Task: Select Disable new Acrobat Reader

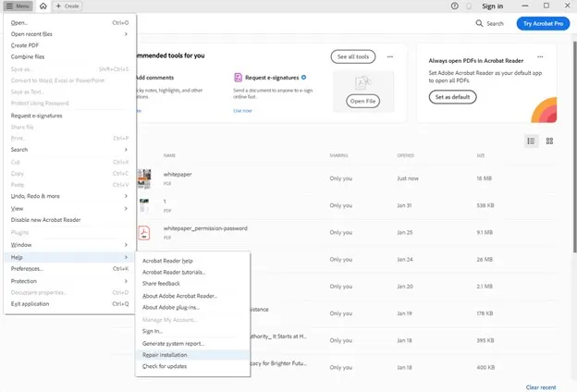Action: pyautogui.click(x=69, y=220)
